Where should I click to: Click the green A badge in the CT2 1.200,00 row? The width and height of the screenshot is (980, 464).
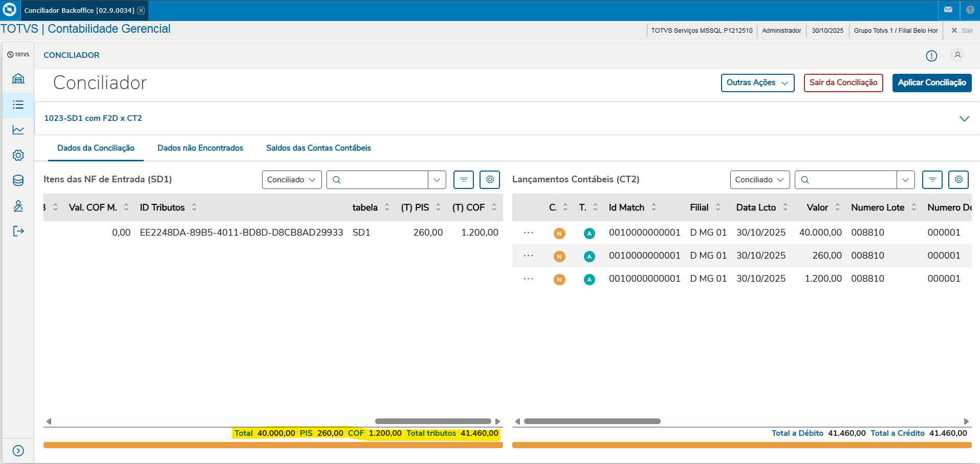pos(590,280)
